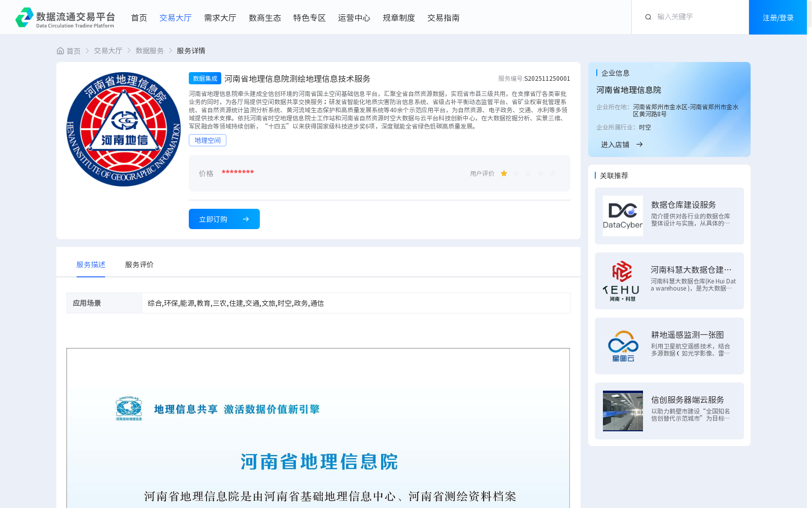The image size is (812, 508).
Task: Open the 需求大厅 navigation item
Action: (x=220, y=18)
